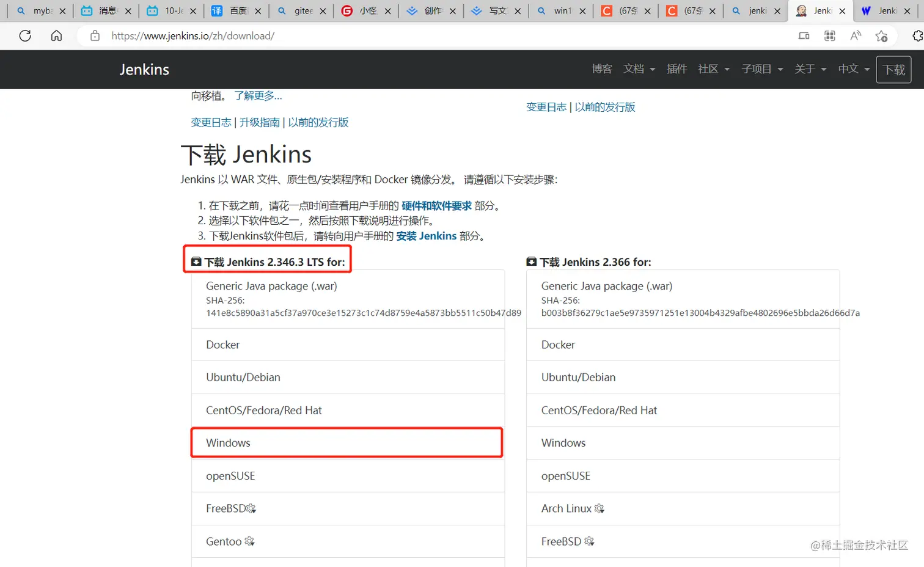Click the 下载 button in navbar
The height and width of the screenshot is (567, 924).
(x=893, y=70)
